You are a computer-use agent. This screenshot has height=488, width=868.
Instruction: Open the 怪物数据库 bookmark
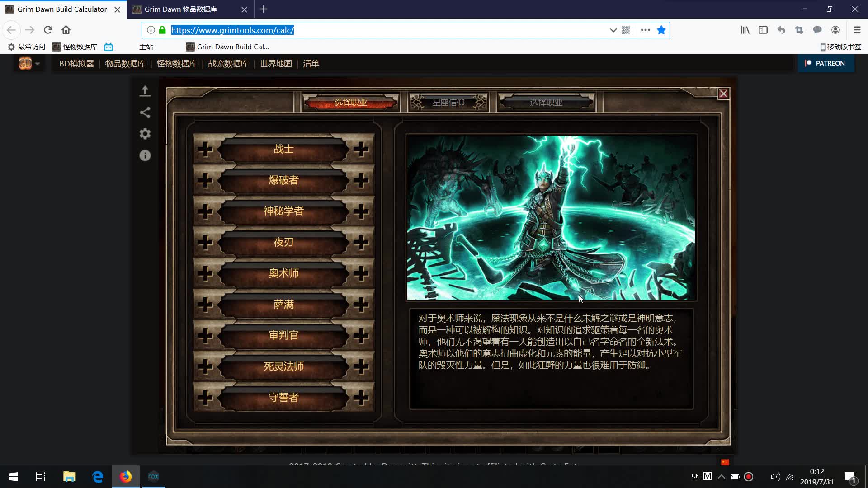tap(75, 47)
